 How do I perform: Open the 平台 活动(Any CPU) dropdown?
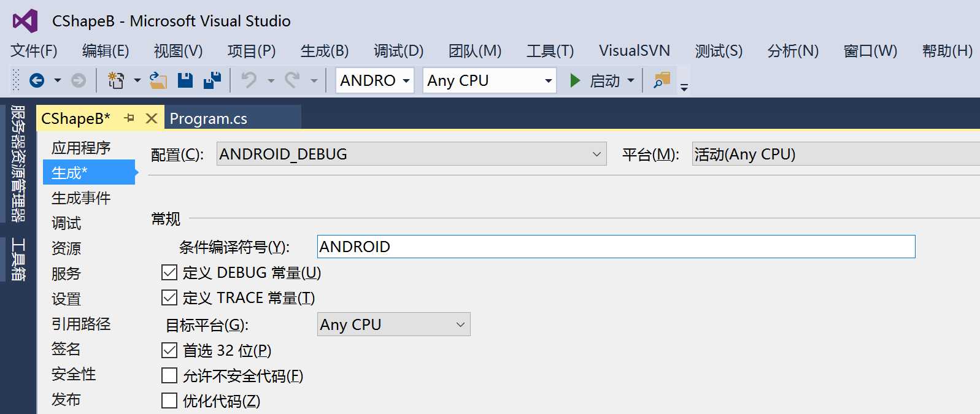click(x=836, y=154)
